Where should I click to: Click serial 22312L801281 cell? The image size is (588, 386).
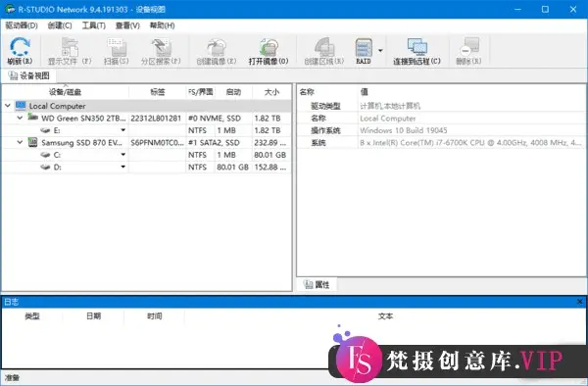tap(156, 118)
